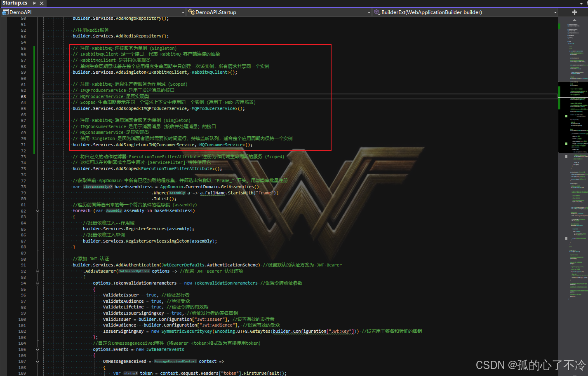The width and height of the screenshot is (588, 376).
Task: Click the //注册Redis服务 comment
Action: click(x=91, y=30)
